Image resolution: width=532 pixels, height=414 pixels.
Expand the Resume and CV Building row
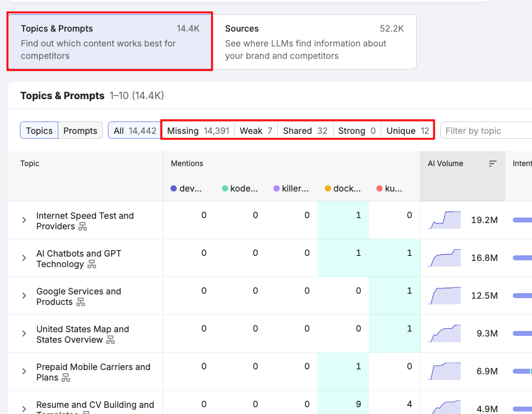pyautogui.click(x=24, y=409)
